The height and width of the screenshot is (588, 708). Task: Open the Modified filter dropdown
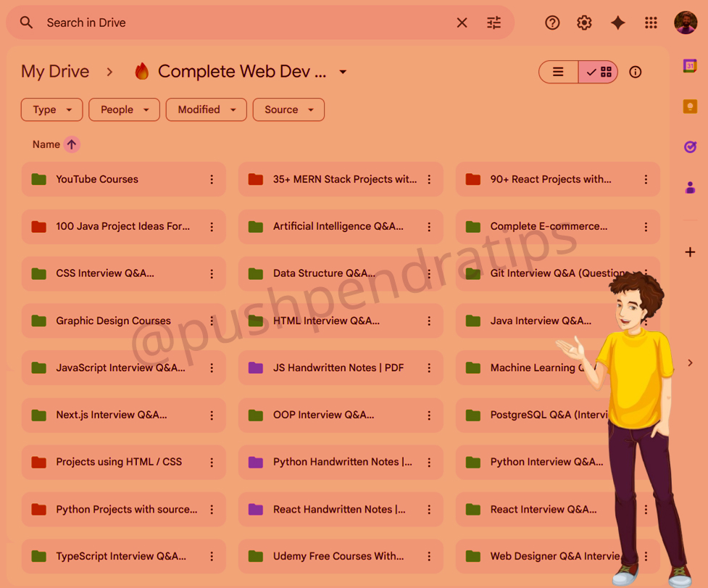[207, 109]
